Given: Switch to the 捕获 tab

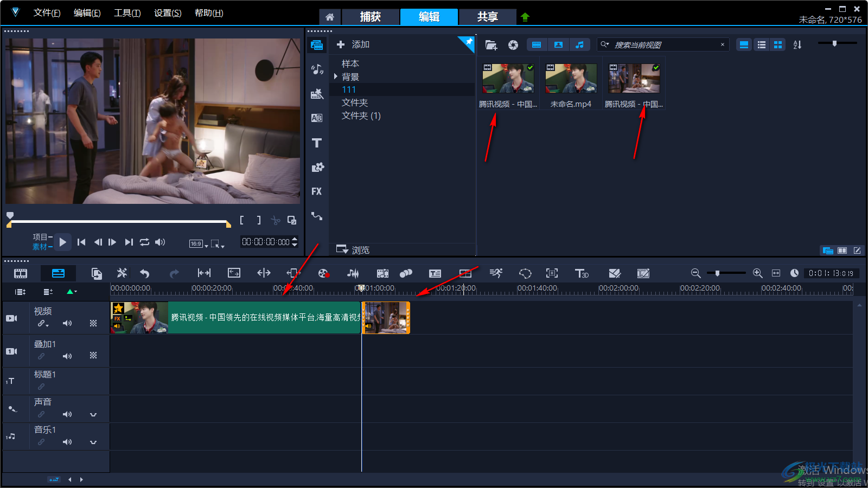Looking at the screenshot, I should (371, 17).
